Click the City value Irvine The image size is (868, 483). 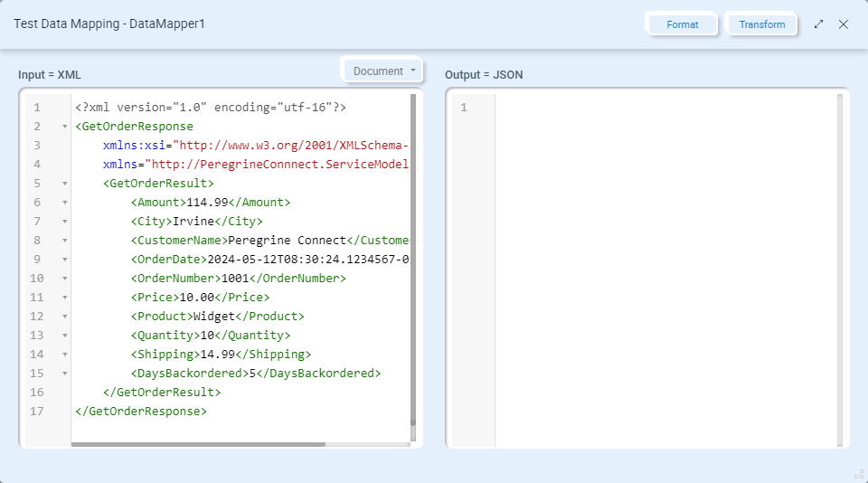[193, 221]
